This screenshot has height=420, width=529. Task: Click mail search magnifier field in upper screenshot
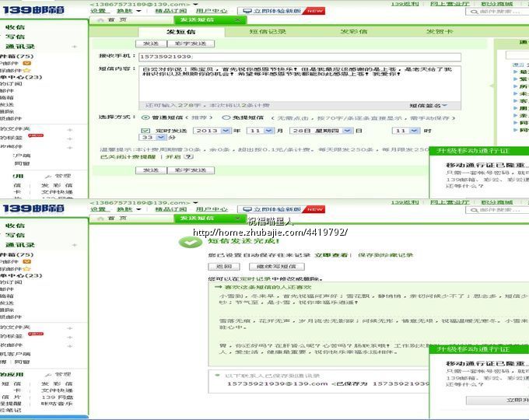(496, 12)
